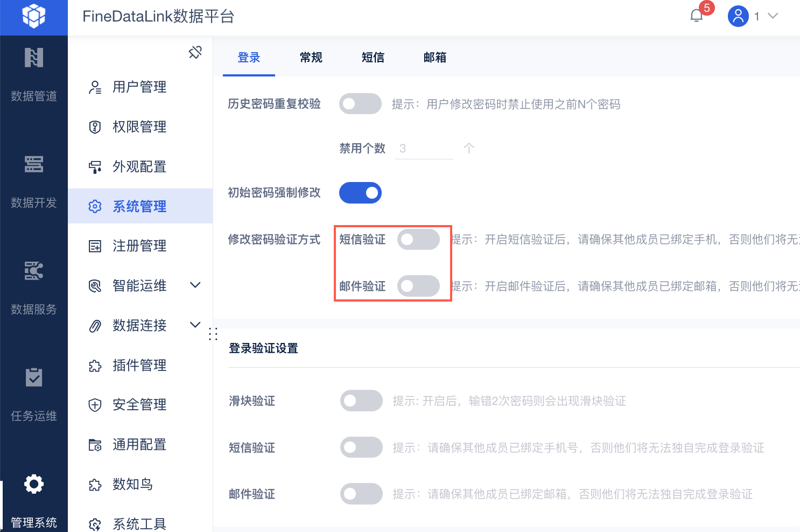
Task: Expand the 数据连接 submenu
Action: (195, 325)
